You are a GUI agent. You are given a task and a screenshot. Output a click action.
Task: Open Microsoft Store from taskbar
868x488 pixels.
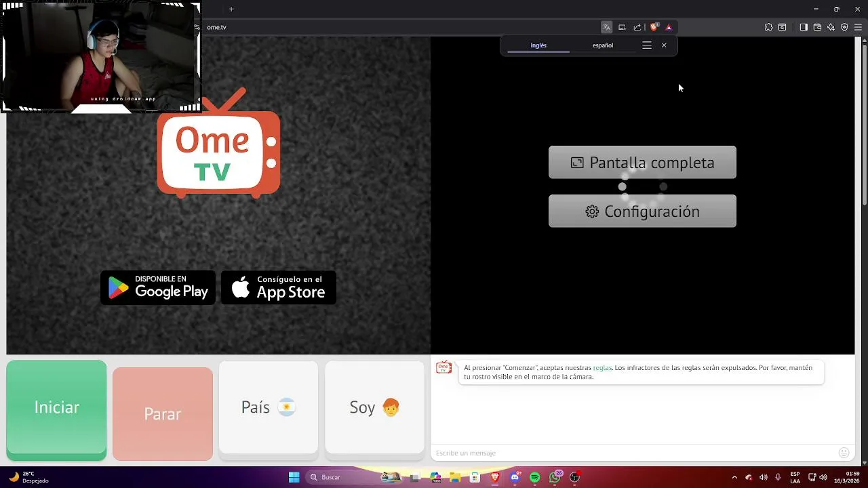(475, 477)
